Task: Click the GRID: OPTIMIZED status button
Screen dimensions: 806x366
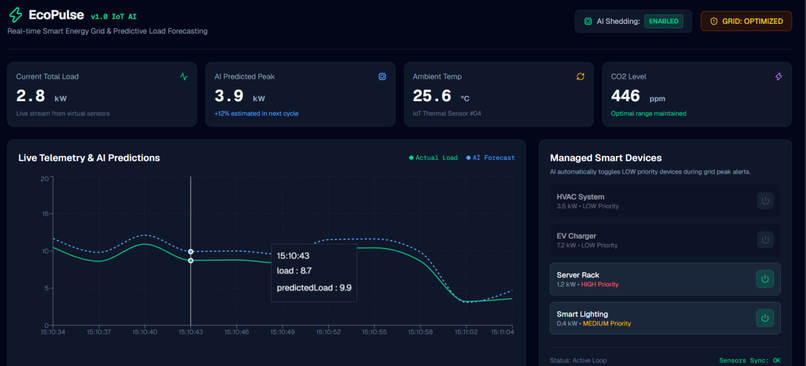Action: pos(746,22)
